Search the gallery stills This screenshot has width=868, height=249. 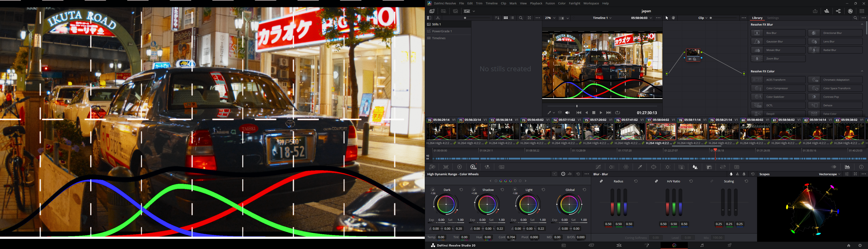pos(521,18)
